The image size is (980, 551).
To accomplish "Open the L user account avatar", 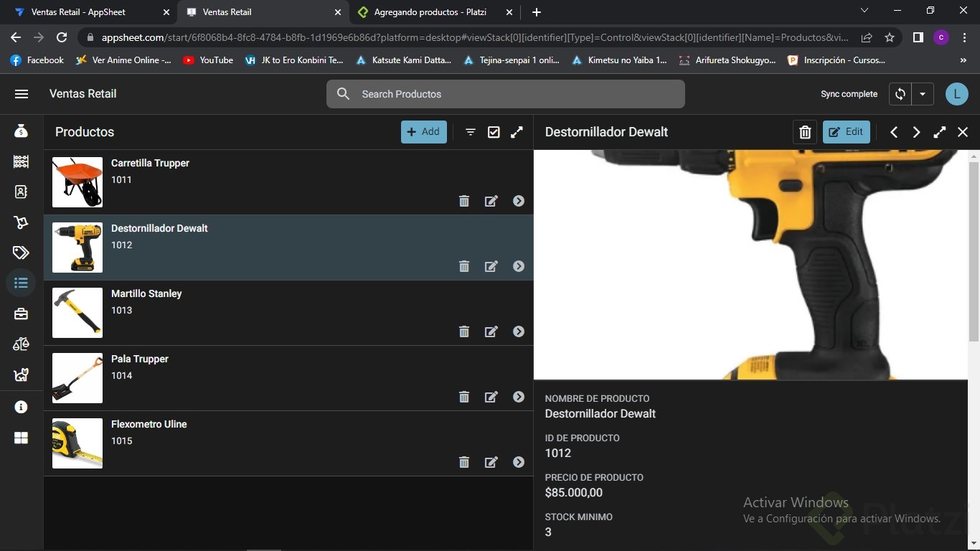I will (x=957, y=94).
